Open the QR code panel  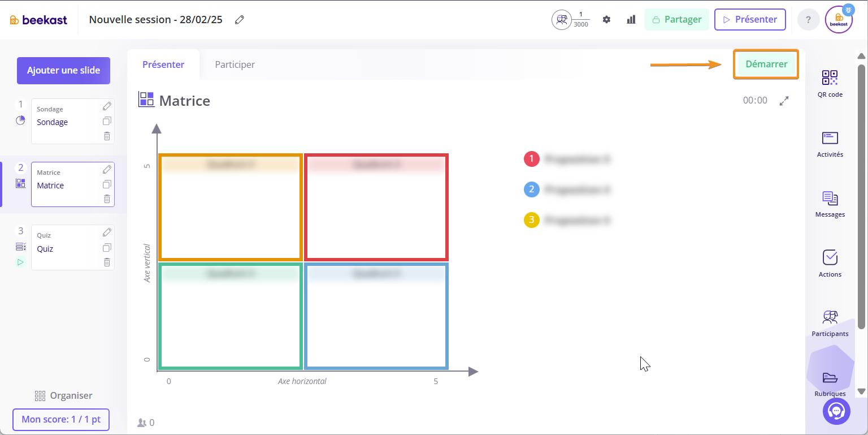coord(830,83)
